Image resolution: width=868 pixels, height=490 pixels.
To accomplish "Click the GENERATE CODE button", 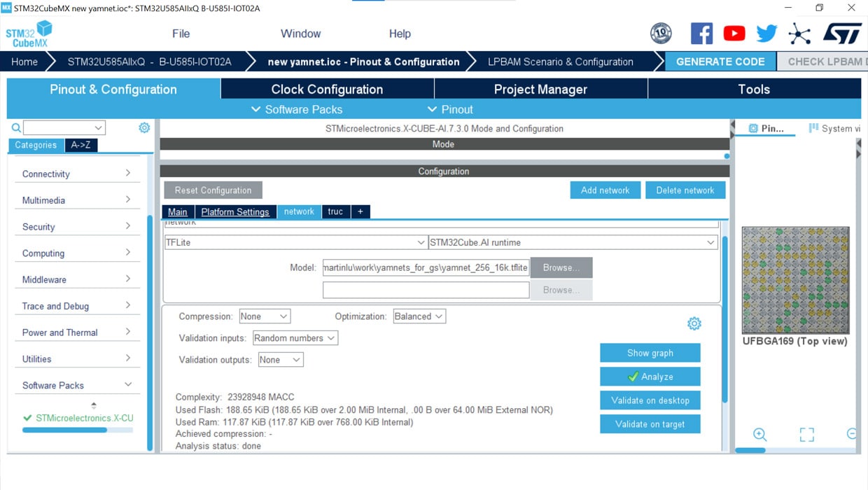I will 720,62.
